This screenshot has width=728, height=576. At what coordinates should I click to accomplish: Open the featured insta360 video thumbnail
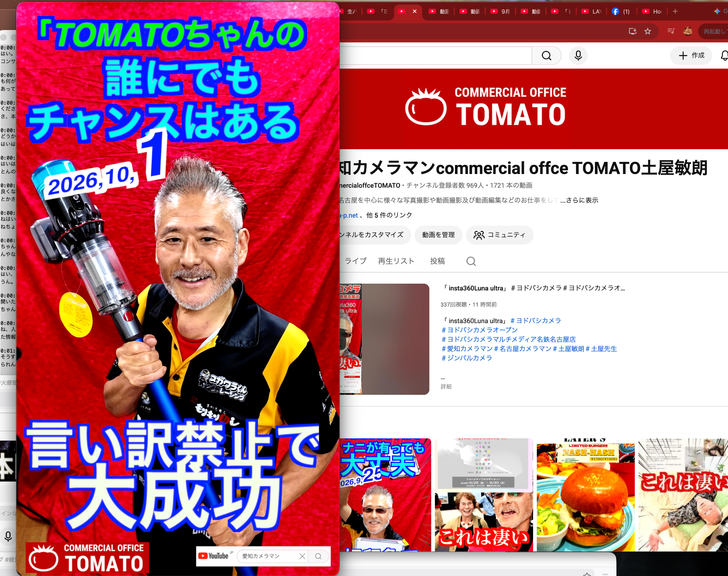384,339
